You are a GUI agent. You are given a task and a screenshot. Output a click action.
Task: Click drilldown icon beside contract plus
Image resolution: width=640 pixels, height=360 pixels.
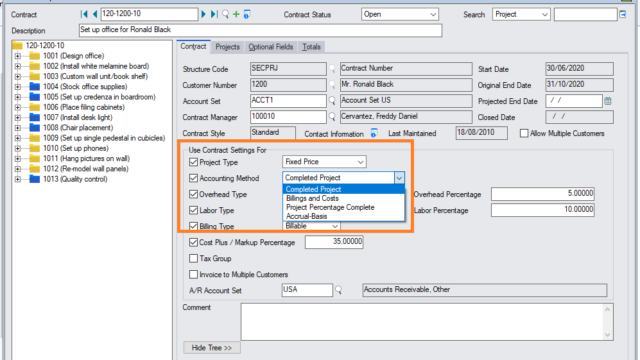[247, 15]
